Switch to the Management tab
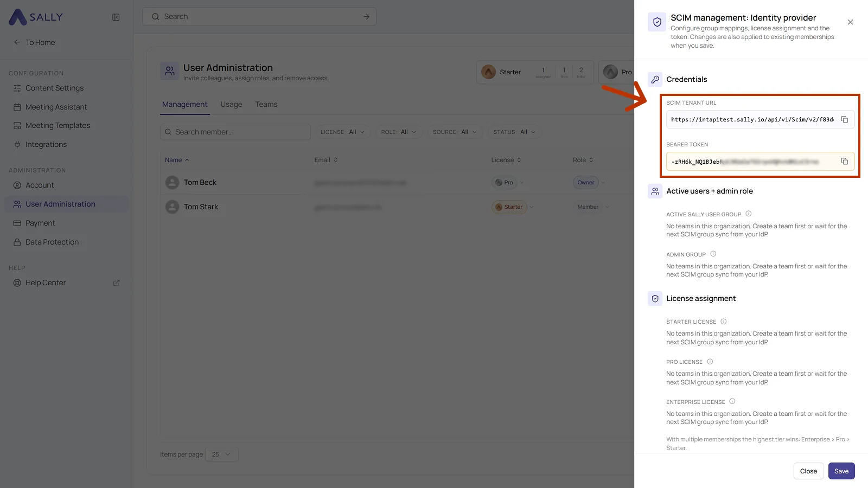This screenshot has height=488, width=868. (x=184, y=104)
